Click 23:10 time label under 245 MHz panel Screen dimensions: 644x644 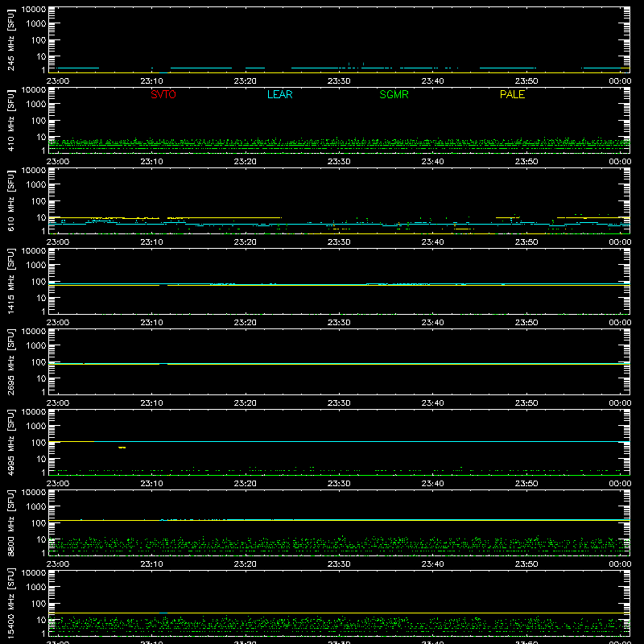(151, 81)
